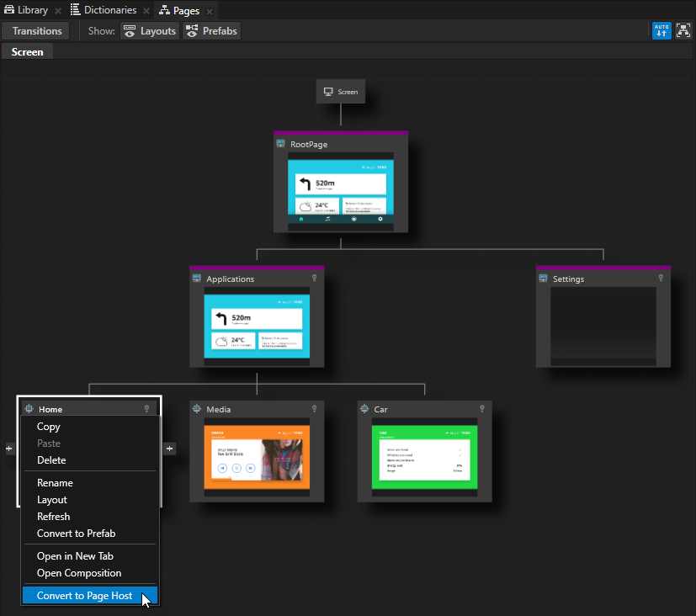Select Open in New Tab menu entry

click(75, 556)
